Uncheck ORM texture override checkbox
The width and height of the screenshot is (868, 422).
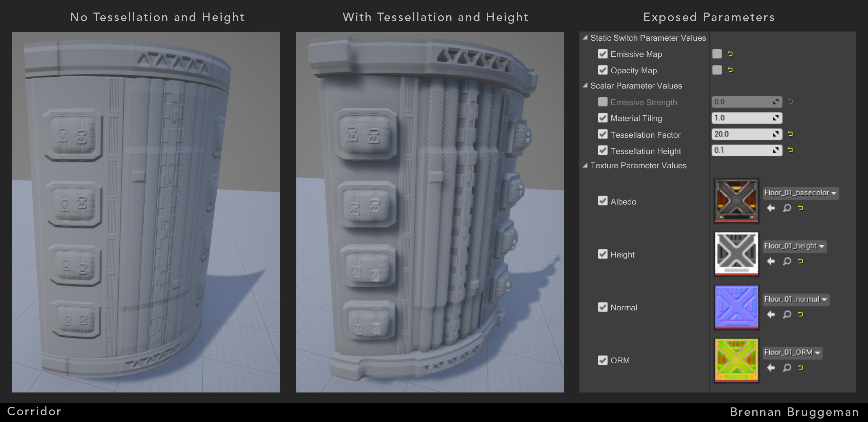click(x=603, y=360)
